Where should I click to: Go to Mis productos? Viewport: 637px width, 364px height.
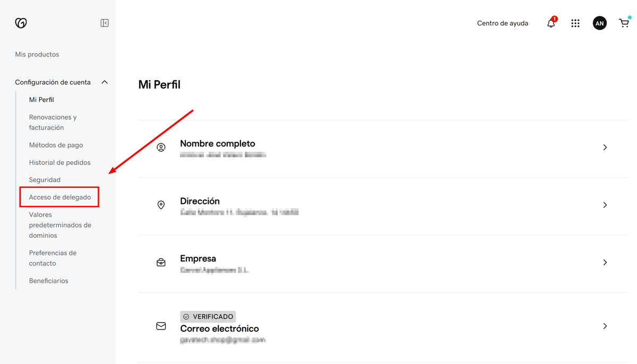(37, 54)
